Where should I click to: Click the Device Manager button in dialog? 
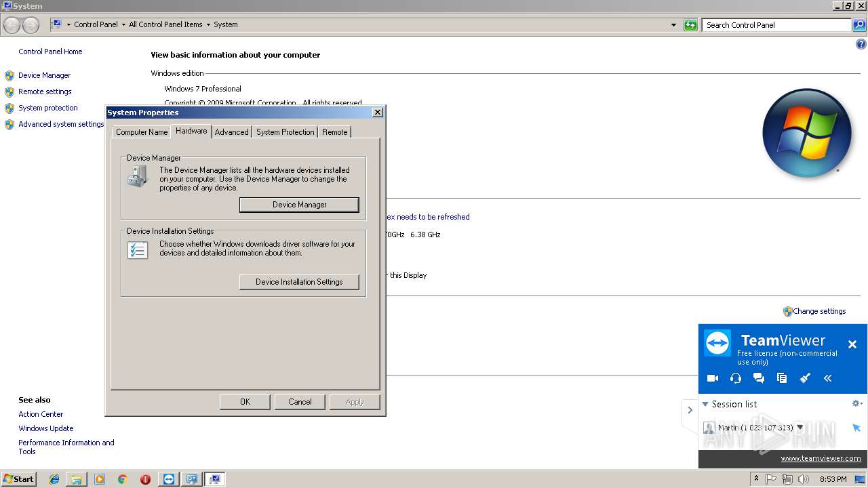[299, 205]
